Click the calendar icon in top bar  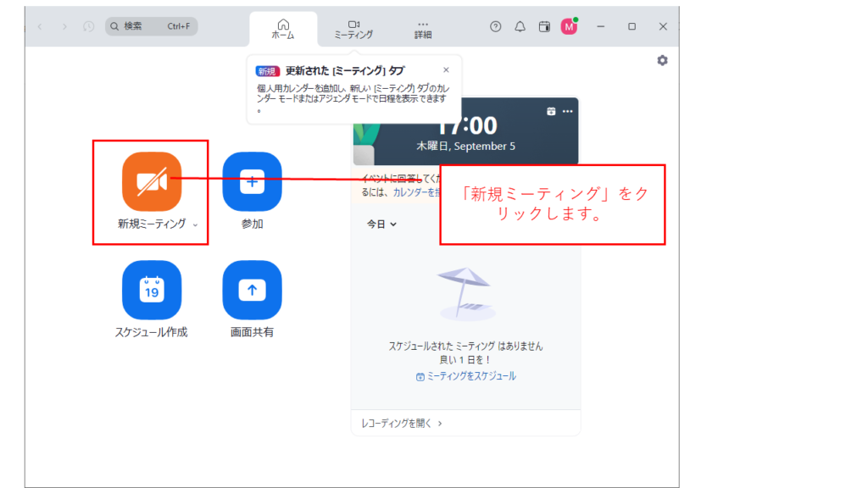click(x=544, y=26)
